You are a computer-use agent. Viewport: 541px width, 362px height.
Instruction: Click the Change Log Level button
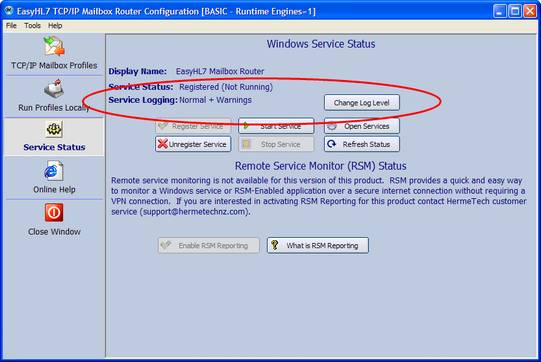[362, 102]
